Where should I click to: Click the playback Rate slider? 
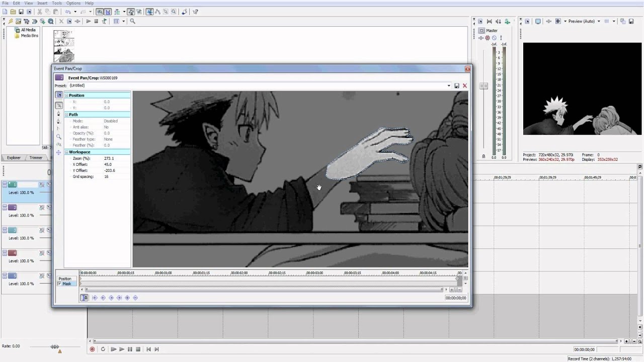(54, 346)
